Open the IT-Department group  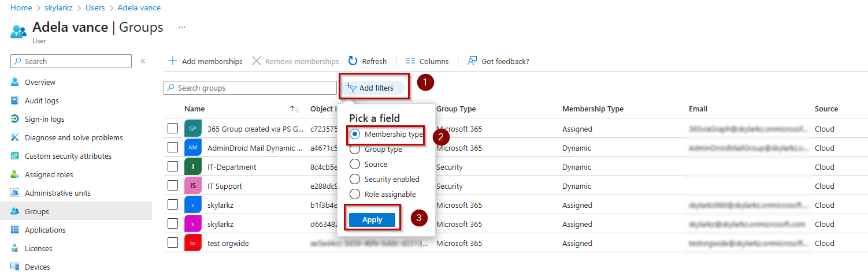(232, 167)
